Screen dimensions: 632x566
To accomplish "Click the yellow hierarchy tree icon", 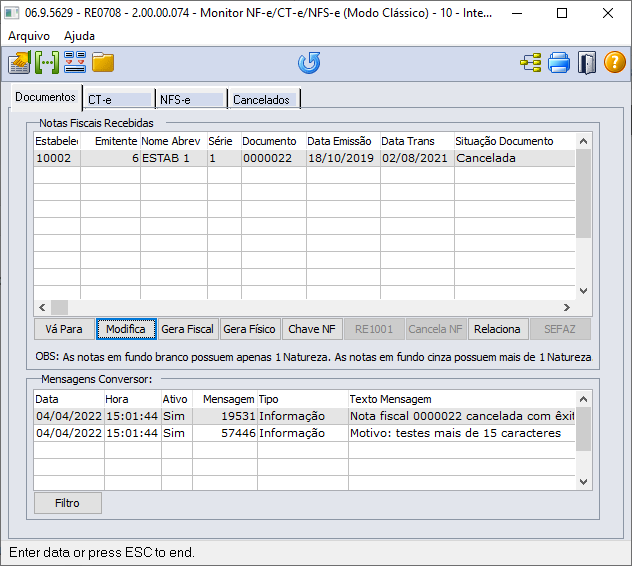I will coord(530,62).
